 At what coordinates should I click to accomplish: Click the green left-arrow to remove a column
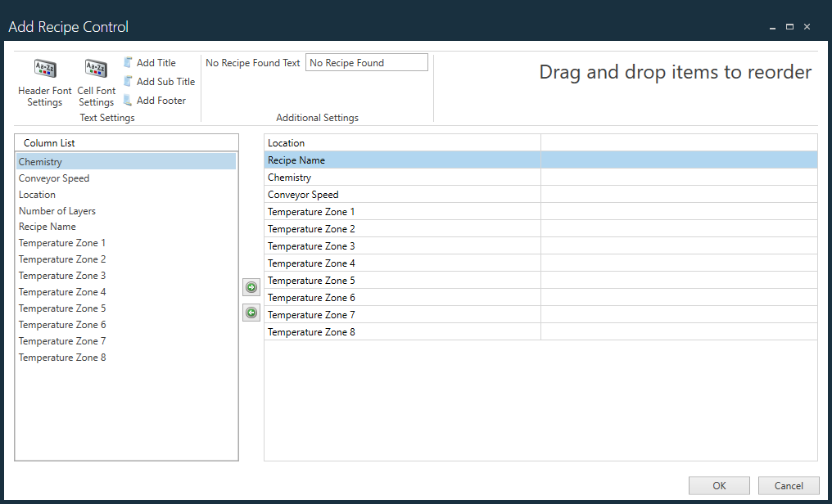(x=251, y=312)
